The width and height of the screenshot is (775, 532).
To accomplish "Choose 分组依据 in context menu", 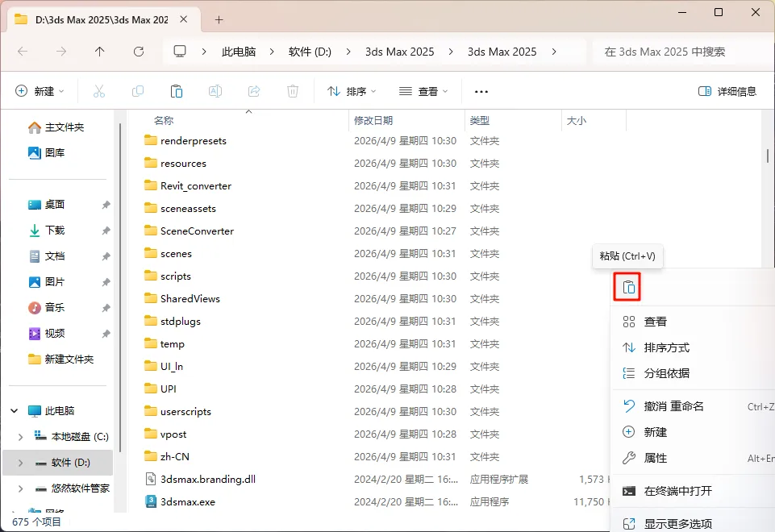I will coord(693,373).
